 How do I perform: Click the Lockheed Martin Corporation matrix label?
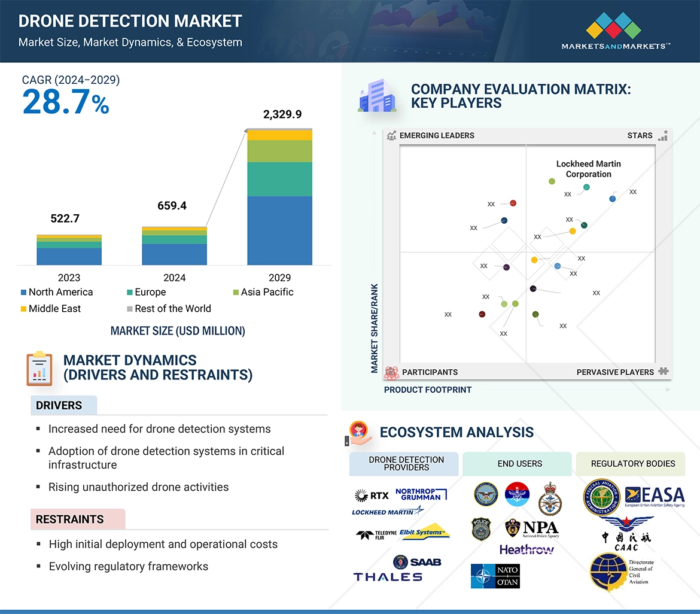(588, 169)
